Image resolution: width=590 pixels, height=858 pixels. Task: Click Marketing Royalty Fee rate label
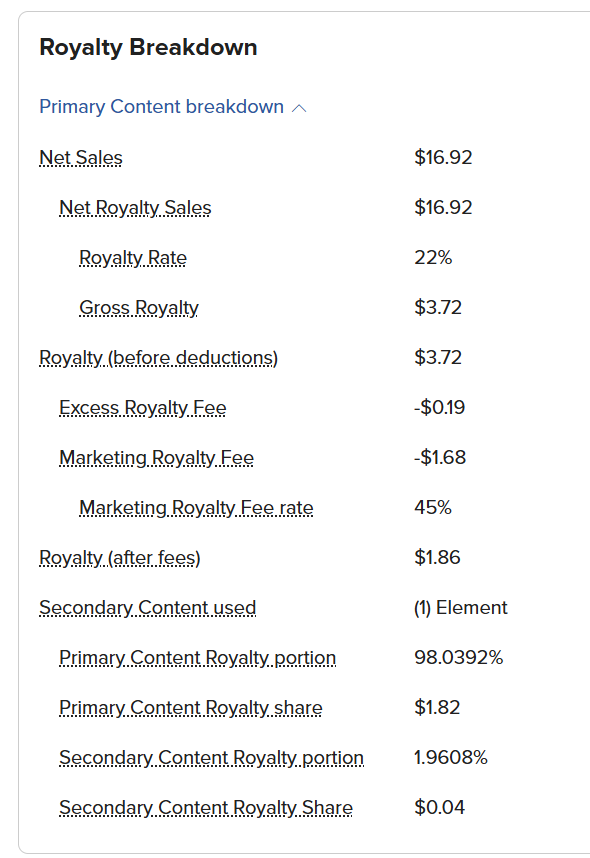pos(196,508)
